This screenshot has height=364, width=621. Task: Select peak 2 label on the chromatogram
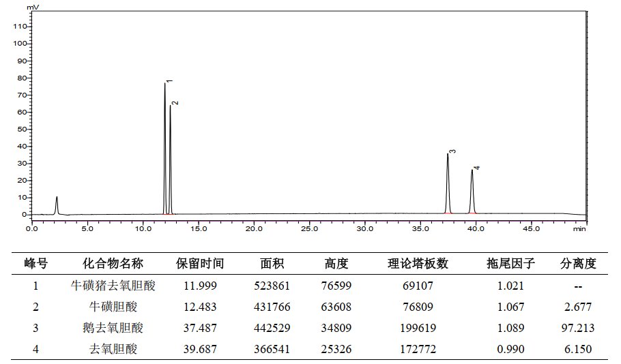tap(175, 103)
